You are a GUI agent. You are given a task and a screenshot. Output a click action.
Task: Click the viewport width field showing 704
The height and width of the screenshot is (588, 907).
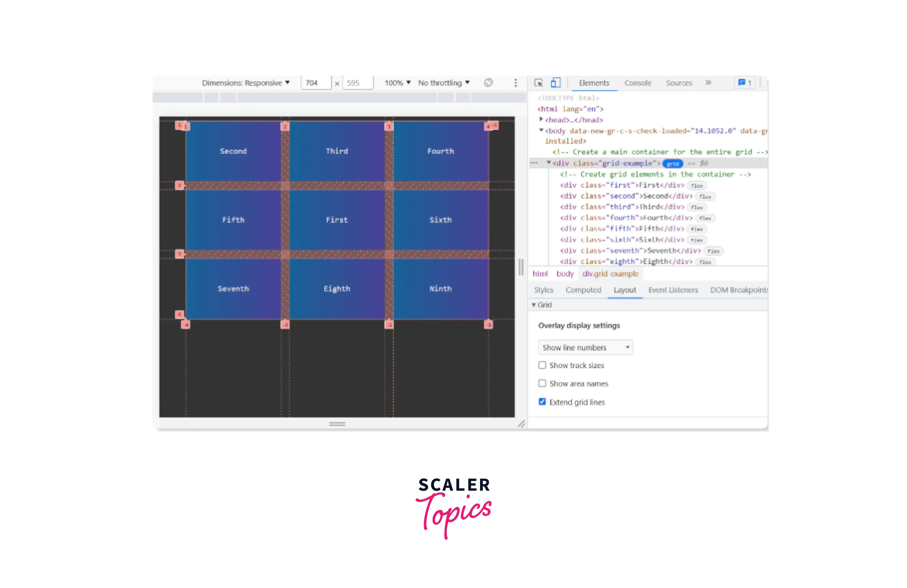pyautogui.click(x=315, y=83)
